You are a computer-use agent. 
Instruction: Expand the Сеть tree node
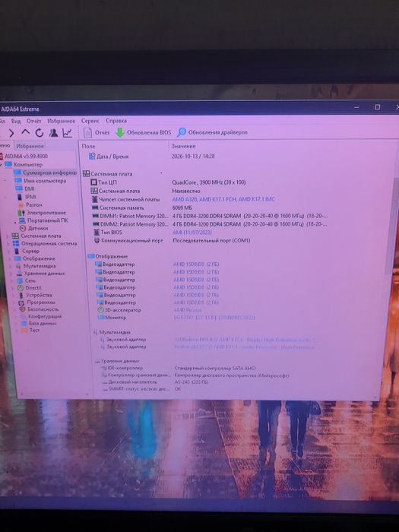pos(12,280)
